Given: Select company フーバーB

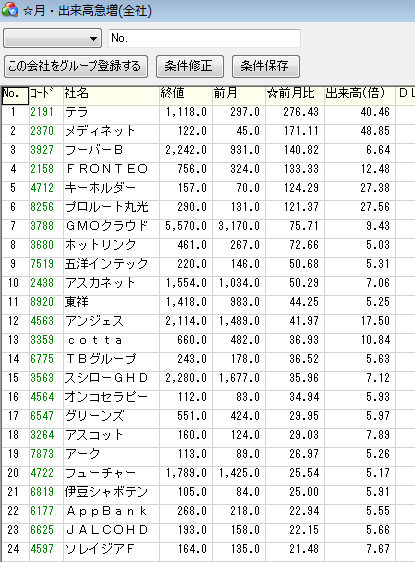Looking at the screenshot, I should tap(94, 150).
